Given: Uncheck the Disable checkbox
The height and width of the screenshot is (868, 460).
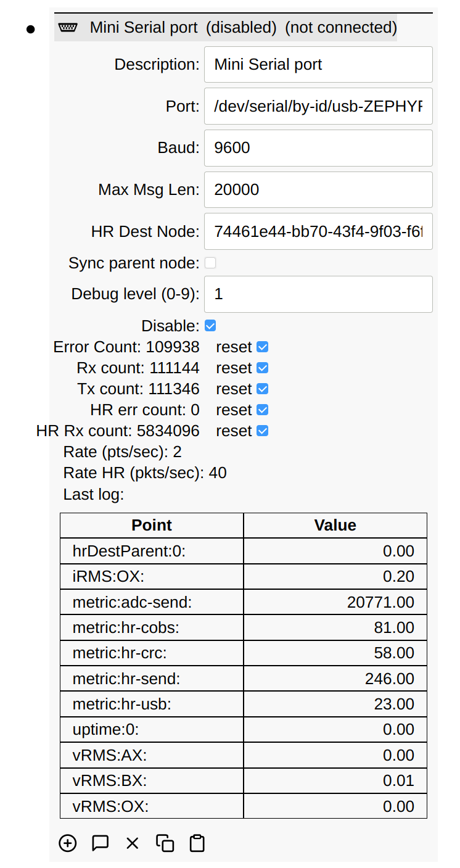Looking at the screenshot, I should (210, 326).
